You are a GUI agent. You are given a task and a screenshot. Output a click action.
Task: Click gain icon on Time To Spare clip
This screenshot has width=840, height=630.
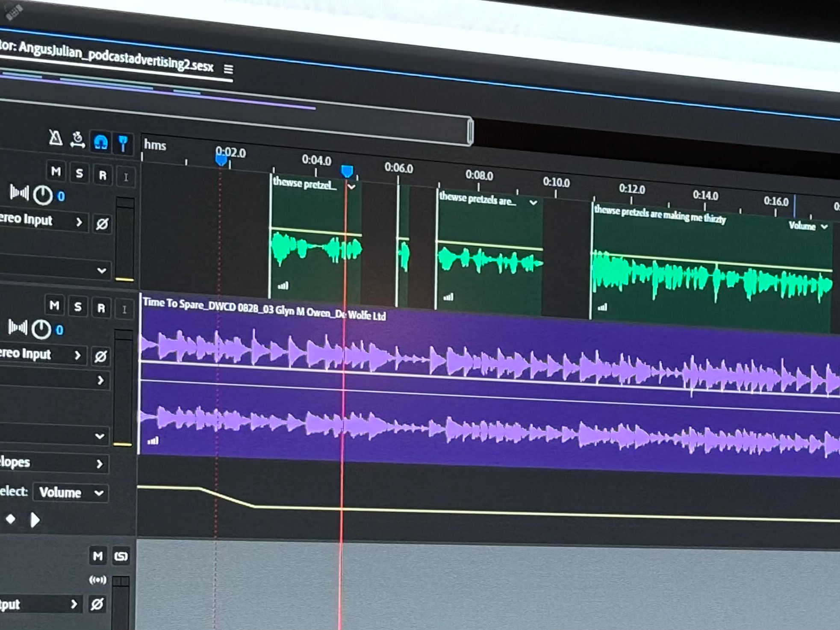tap(153, 440)
